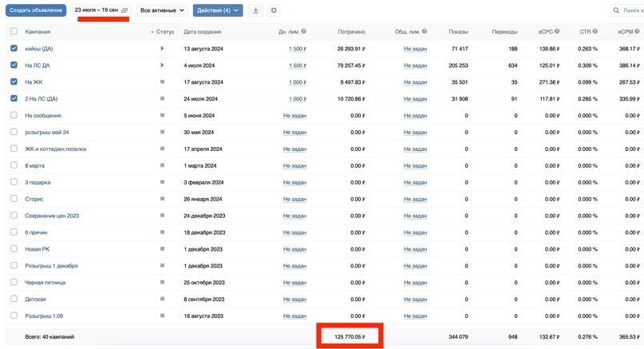Image resolution: width=644 pixels, height=349 pixels.
Task: Click CTR value 0.099 %
Action: [587, 82]
